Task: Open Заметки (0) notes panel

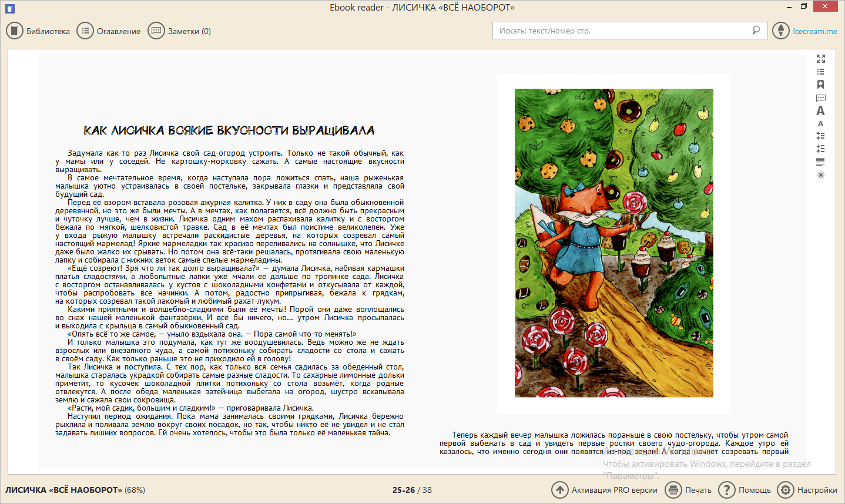Action: click(x=180, y=31)
